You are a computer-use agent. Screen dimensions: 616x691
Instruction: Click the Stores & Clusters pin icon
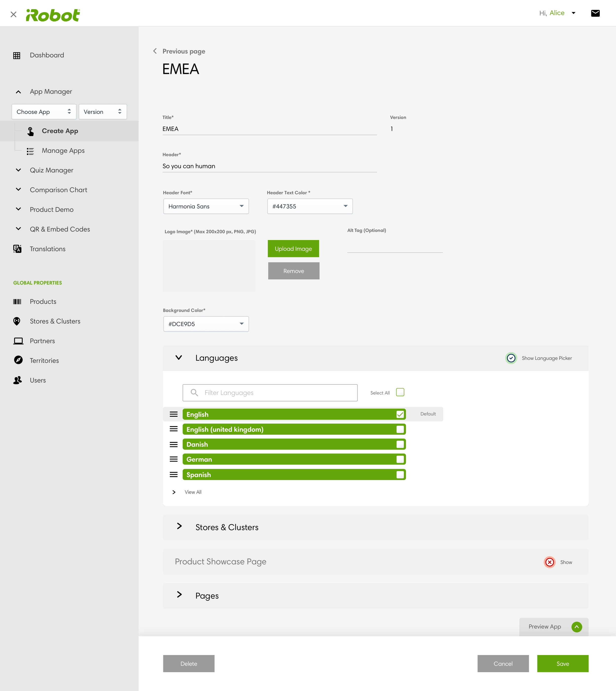17,321
